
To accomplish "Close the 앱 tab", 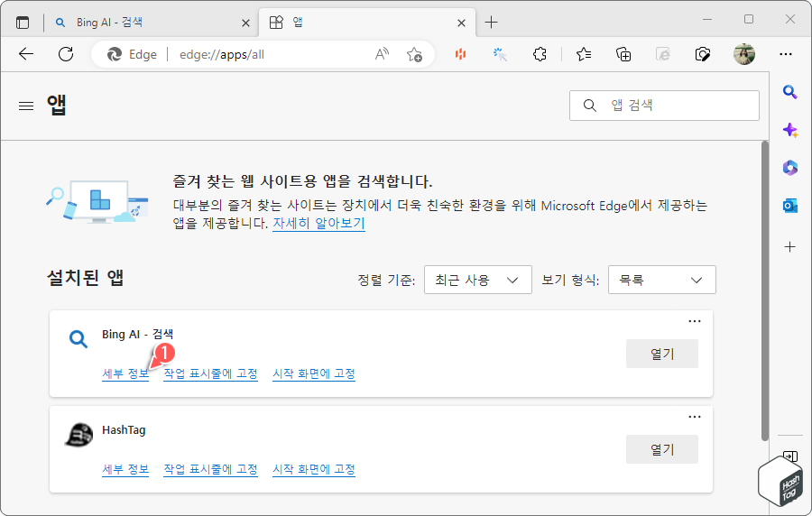I will click(461, 23).
